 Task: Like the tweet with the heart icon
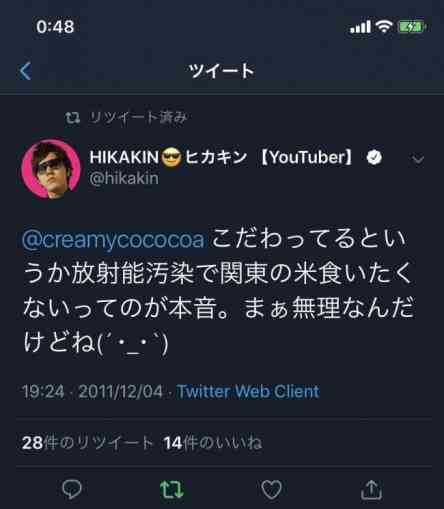point(271,489)
